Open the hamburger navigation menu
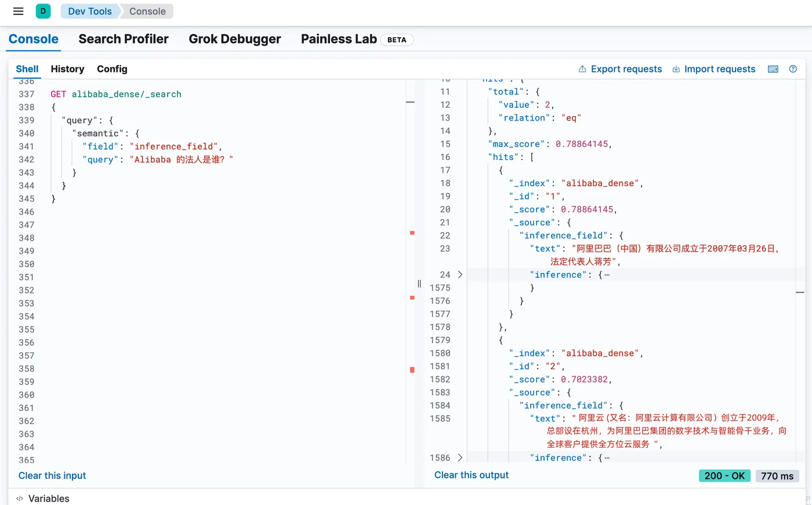812x505 pixels. [x=18, y=11]
